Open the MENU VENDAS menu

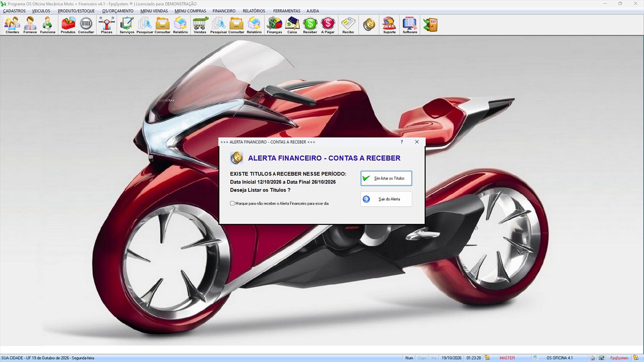pos(154,11)
